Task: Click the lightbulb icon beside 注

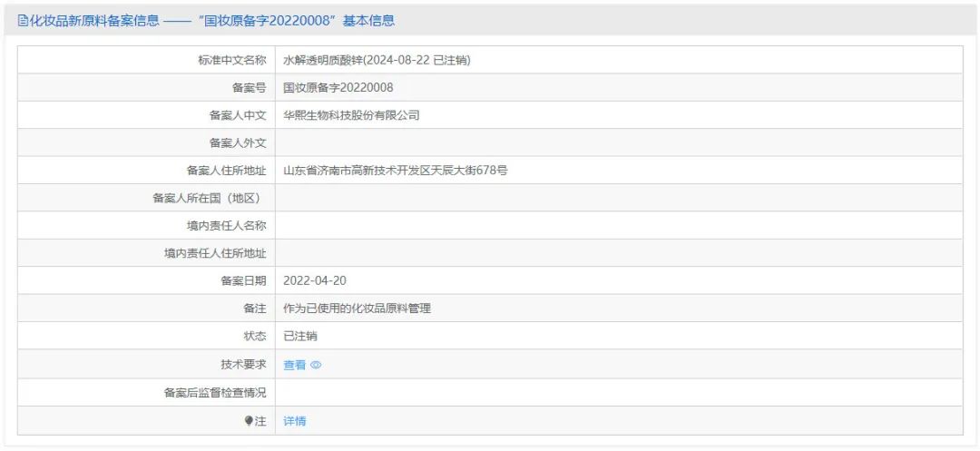Action: click(249, 421)
